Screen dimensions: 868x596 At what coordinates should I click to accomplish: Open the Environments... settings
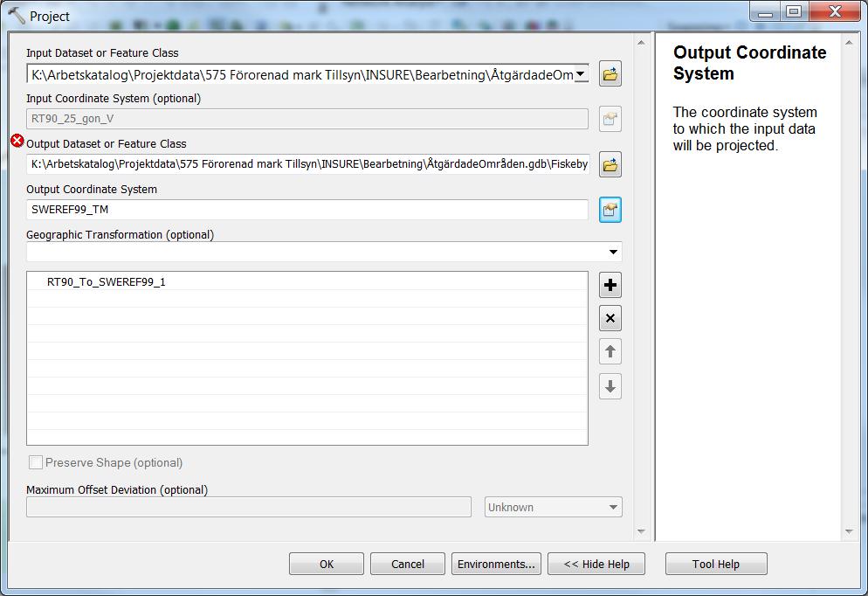pyautogui.click(x=496, y=564)
